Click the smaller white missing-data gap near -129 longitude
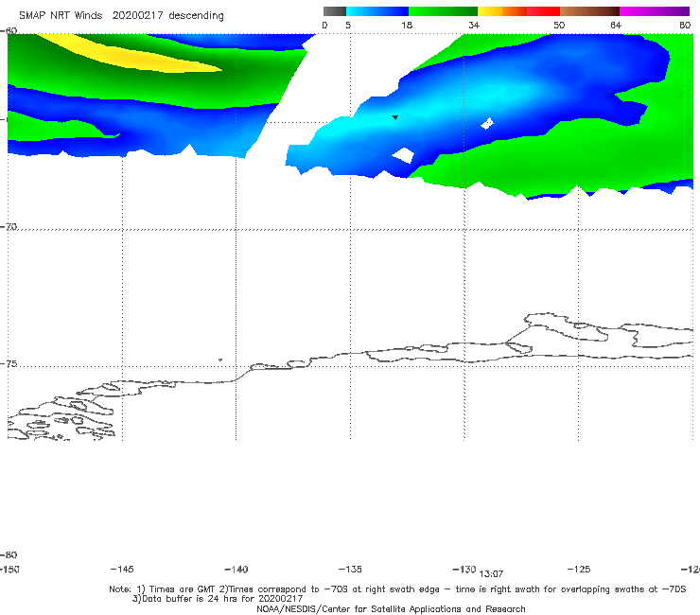This screenshot has height=615, width=700. 487,123
